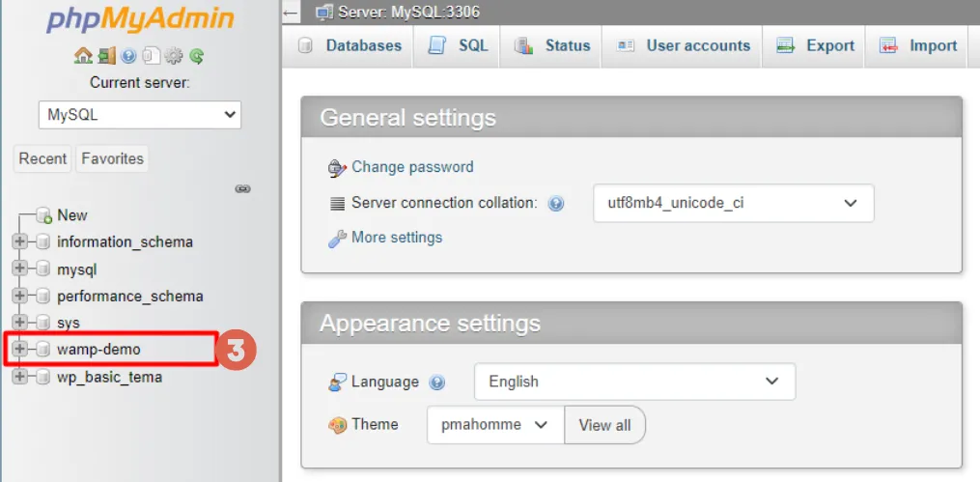Click the Recent button
This screenshot has height=482, width=980.
[x=42, y=158]
